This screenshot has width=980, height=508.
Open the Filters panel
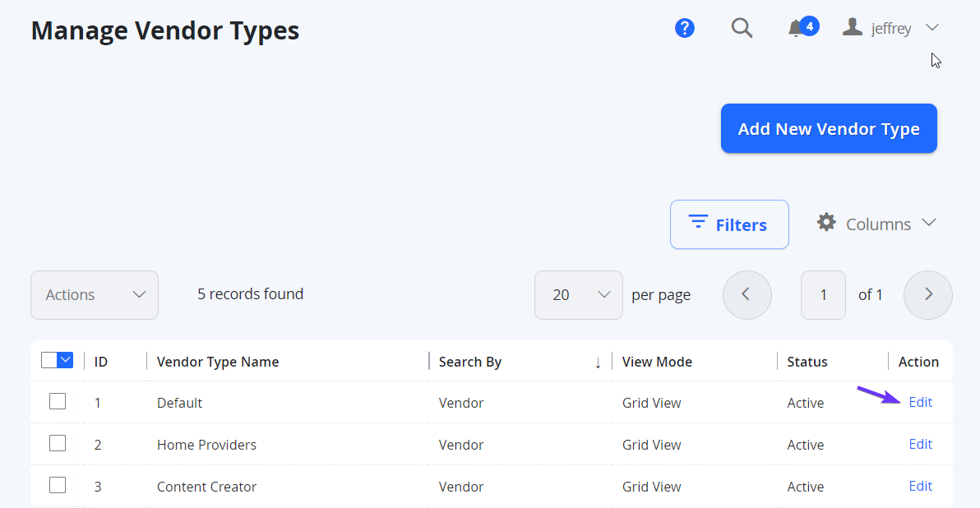(729, 224)
